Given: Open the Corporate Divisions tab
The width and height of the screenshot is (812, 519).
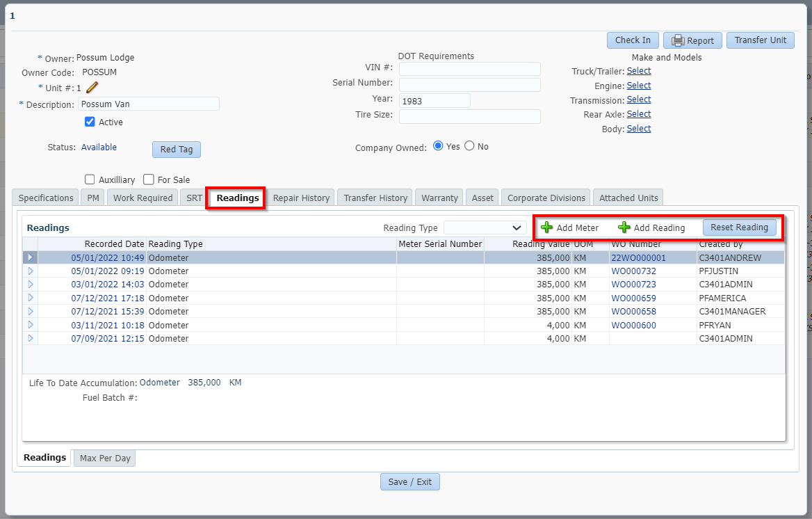Looking at the screenshot, I should pos(546,198).
